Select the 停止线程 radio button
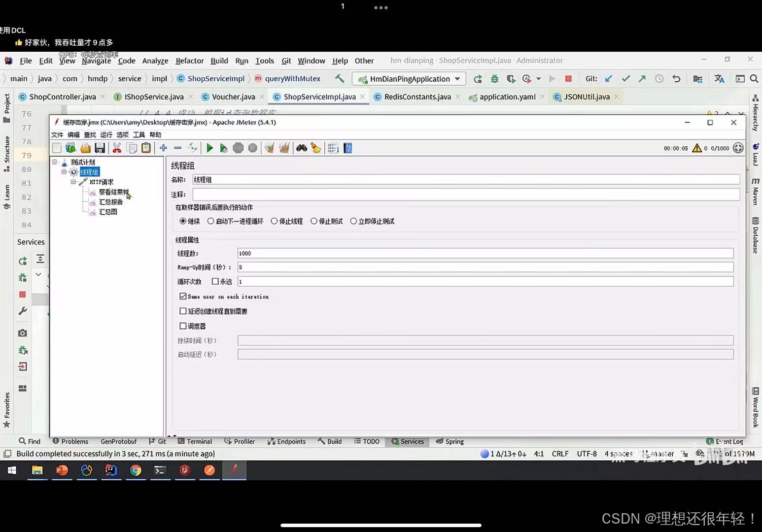Image resolution: width=762 pixels, height=532 pixels. (274, 221)
